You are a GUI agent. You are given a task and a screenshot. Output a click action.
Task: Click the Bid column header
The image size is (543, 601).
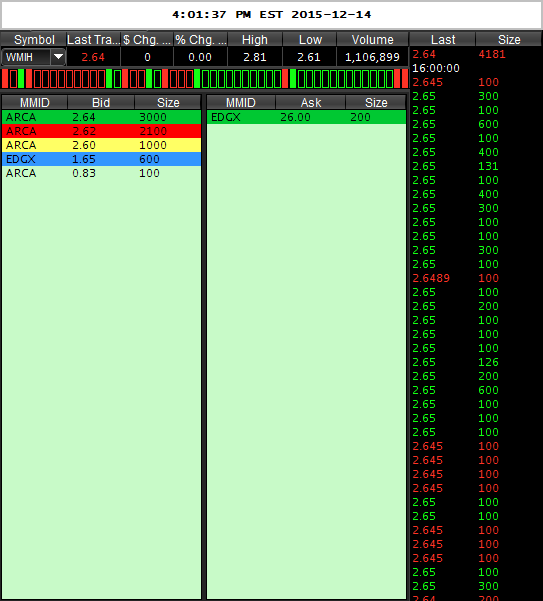pos(101,102)
